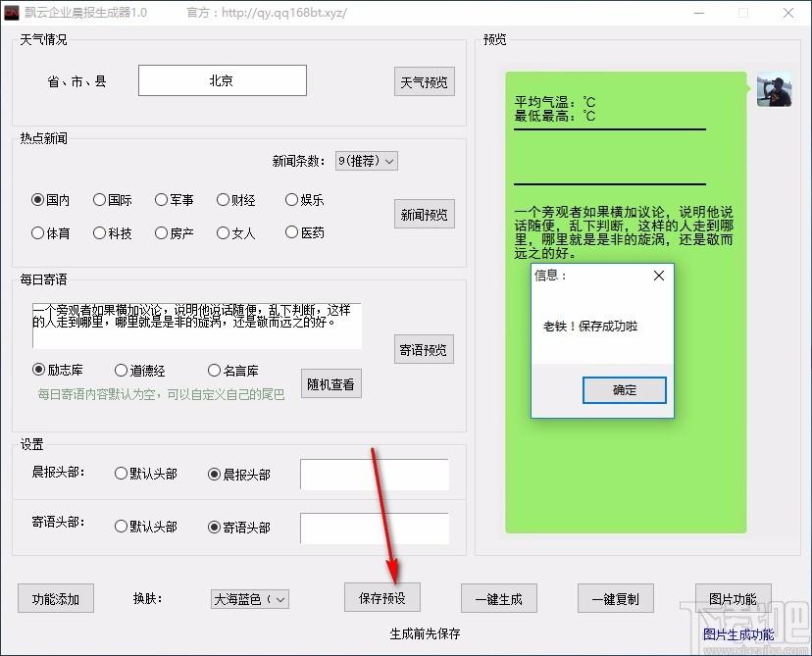Click the 保存预设 button
The image size is (812, 656).
click(382, 598)
